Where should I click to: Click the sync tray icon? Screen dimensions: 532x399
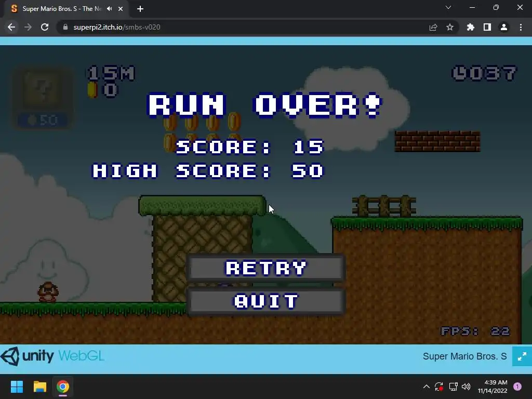(x=439, y=387)
